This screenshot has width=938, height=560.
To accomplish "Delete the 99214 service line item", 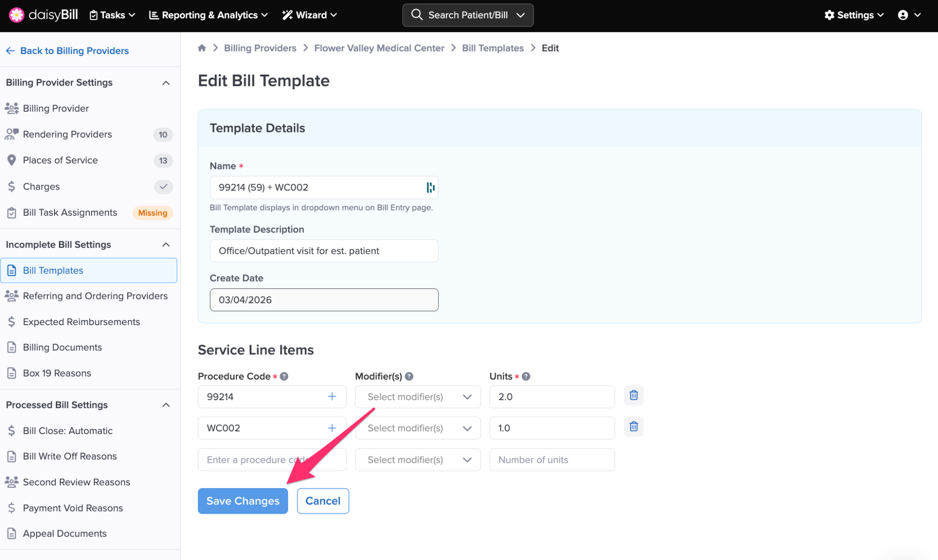I will [x=633, y=395].
